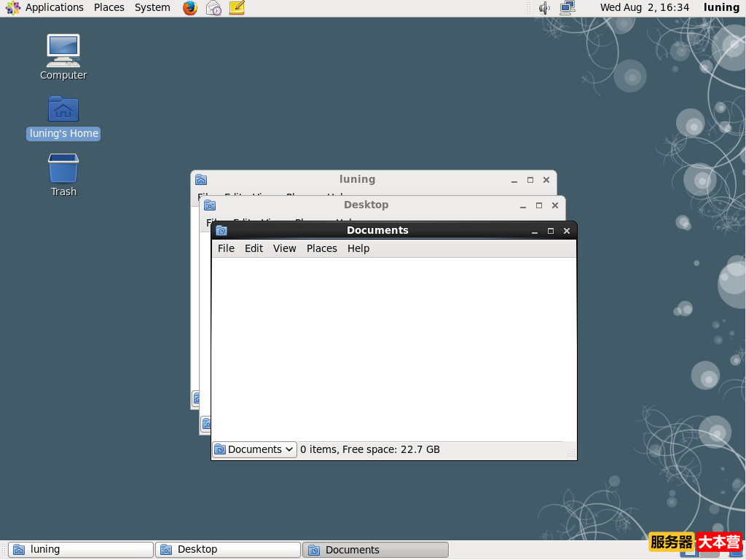Select the Computer desktop icon
The height and width of the screenshot is (560, 746).
[x=63, y=52]
